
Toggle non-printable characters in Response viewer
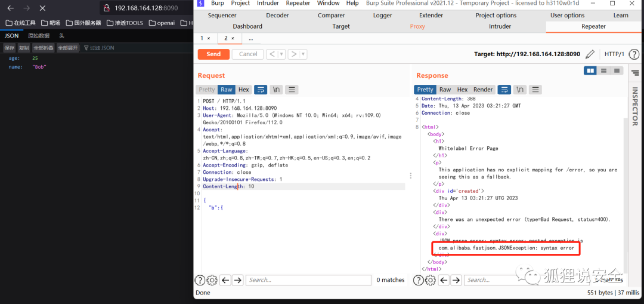click(520, 90)
